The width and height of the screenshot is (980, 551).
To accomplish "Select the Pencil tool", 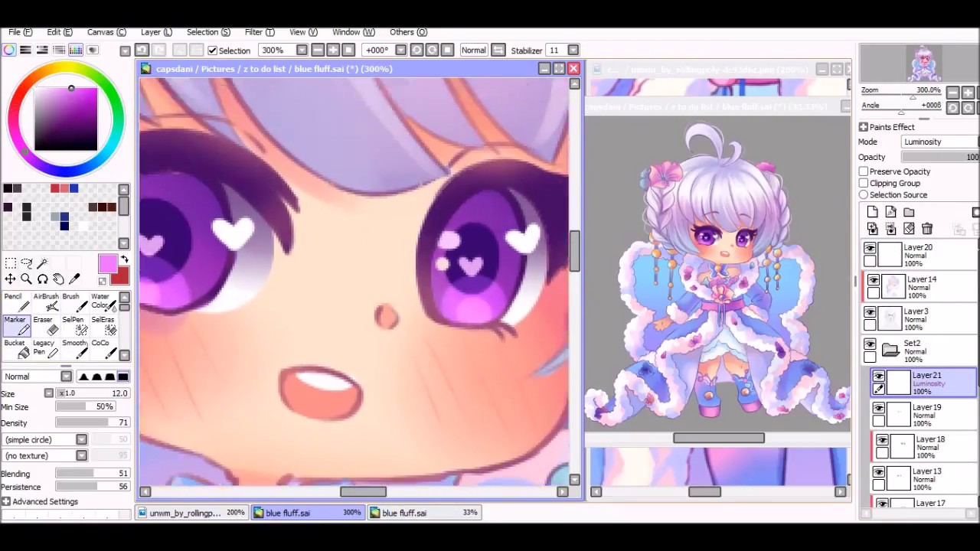I will 16,302.
